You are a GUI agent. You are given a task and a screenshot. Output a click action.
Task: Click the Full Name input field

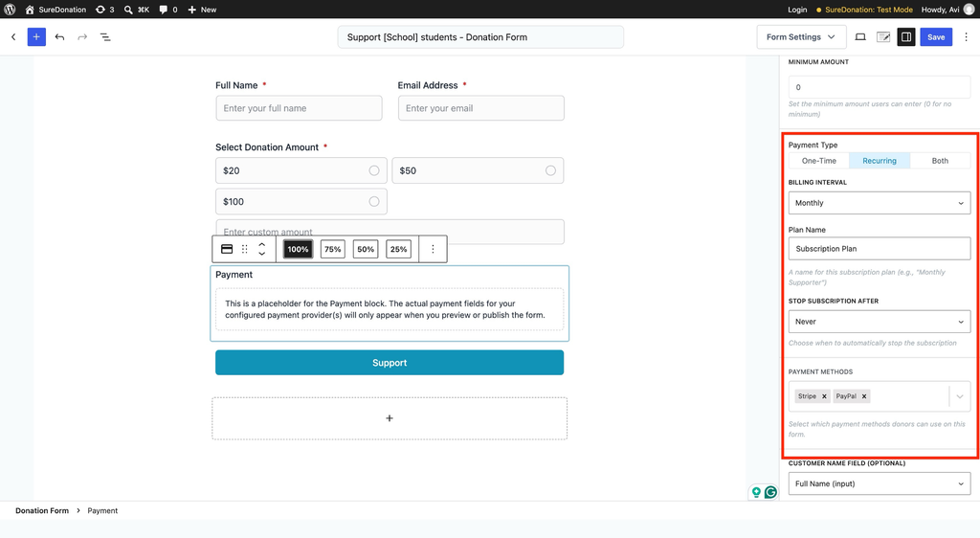click(x=299, y=108)
